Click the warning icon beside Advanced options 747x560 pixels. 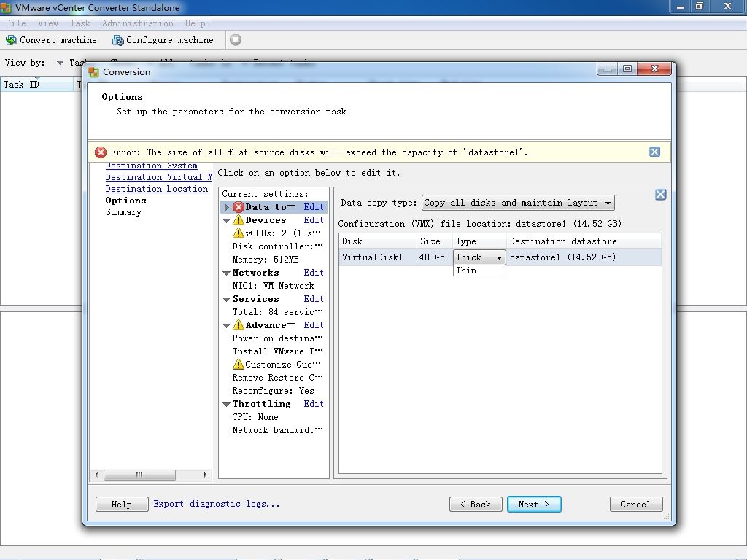point(239,325)
